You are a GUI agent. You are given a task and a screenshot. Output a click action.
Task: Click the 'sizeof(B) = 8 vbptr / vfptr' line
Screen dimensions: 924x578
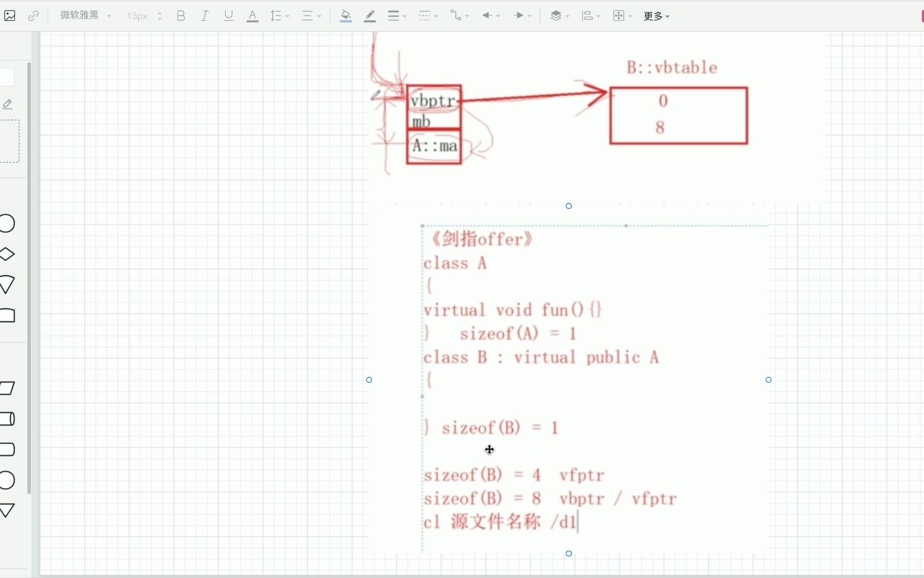point(550,498)
